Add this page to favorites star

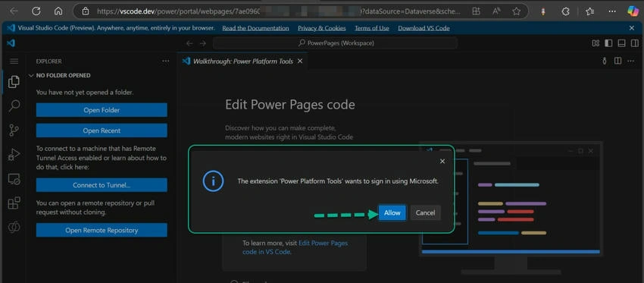pos(516,11)
